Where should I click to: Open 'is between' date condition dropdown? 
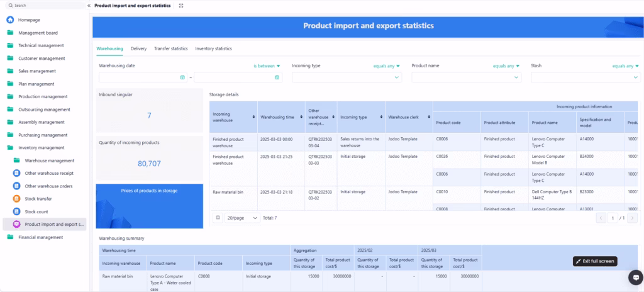click(267, 65)
